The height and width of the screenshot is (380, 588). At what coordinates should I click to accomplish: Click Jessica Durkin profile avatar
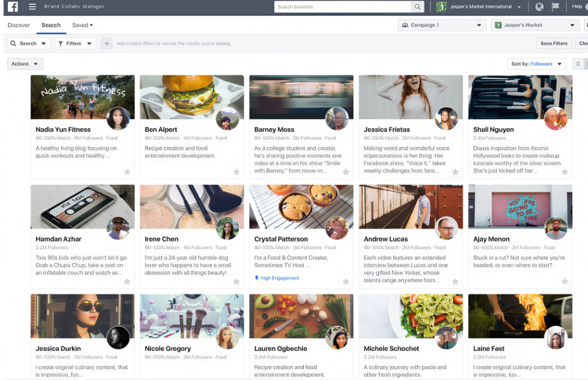[x=118, y=337]
